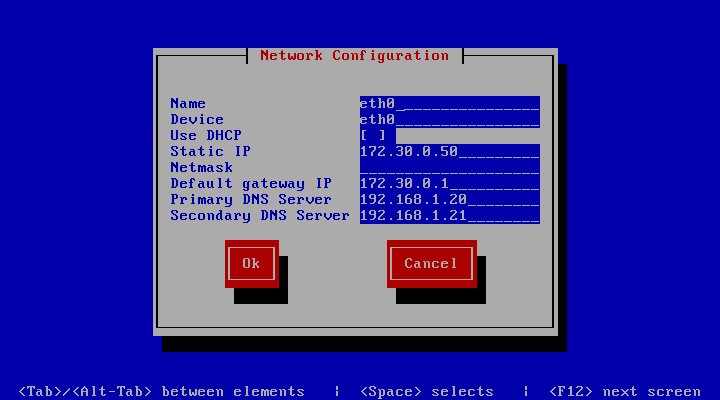This screenshot has width=720, height=400.
Task: Click the "Name" label
Action: (188, 104)
